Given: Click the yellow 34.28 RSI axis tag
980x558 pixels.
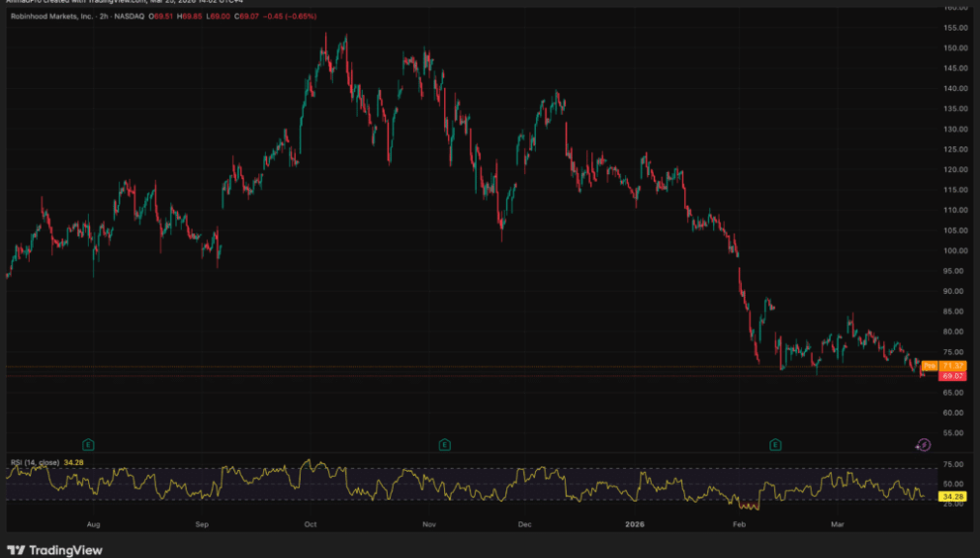Looking at the screenshot, I should click(952, 495).
